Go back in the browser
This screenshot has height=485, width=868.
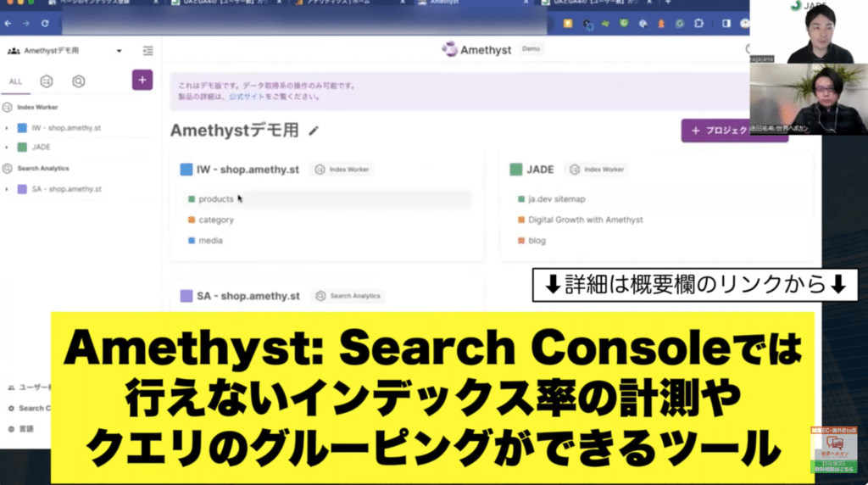(8, 23)
